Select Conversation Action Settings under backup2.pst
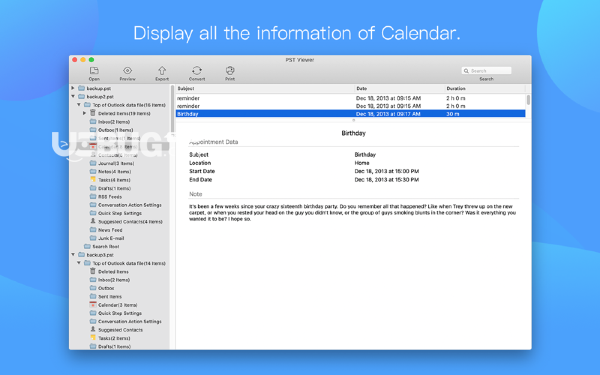The height and width of the screenshot is (375, 600). (x=130, y=205)
